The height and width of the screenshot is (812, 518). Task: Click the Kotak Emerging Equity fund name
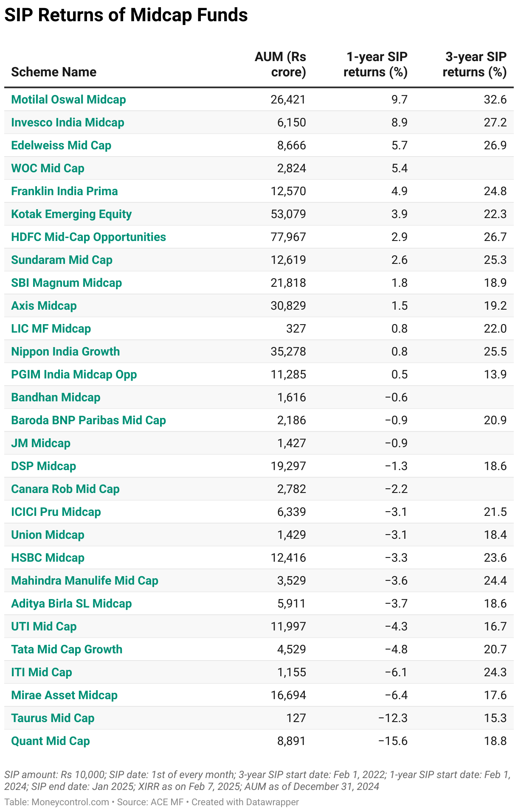[71, 214]
